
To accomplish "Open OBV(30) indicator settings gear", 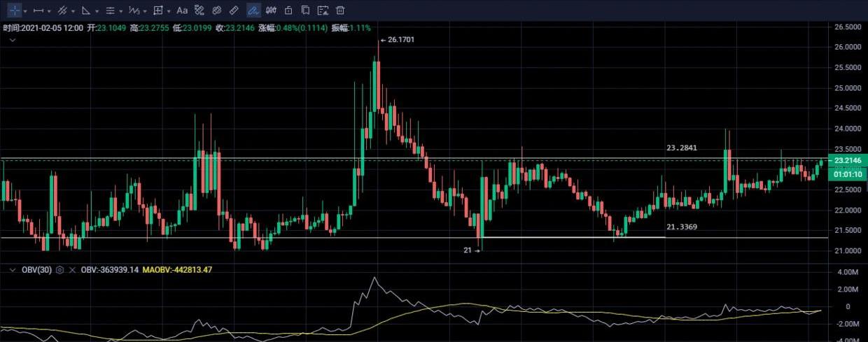I will 59,269.
